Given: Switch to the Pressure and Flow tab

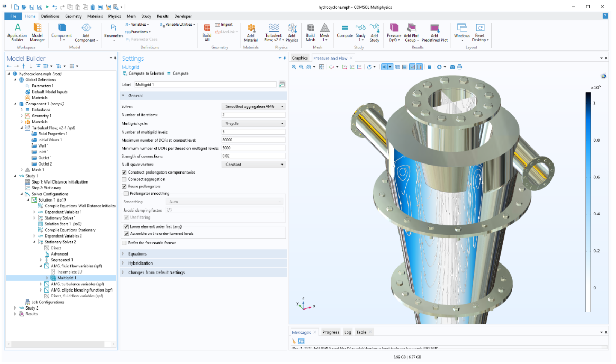Looking at the screenshot, I should pyautogui.click(x=330, y=58).
